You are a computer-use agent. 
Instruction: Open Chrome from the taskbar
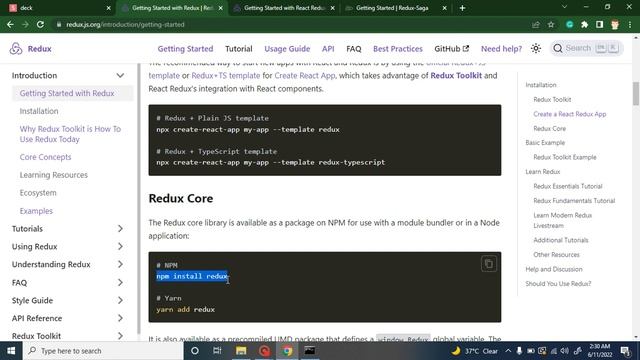[x=287, y=351]
